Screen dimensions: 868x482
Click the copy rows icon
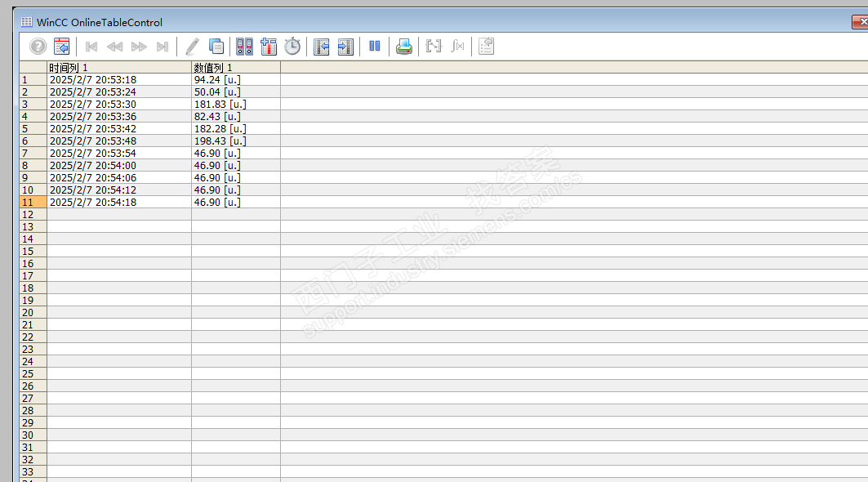(x=216, y=47)
